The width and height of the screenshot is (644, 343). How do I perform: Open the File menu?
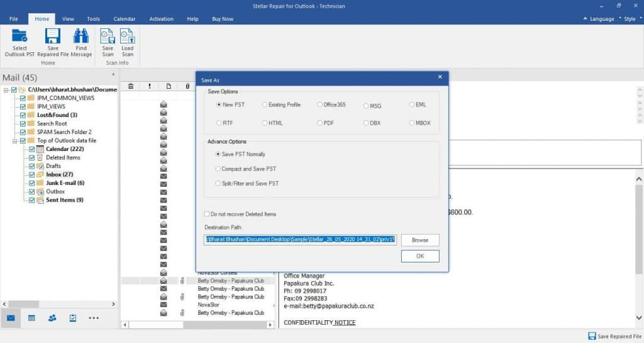click(x=14, y=19)
